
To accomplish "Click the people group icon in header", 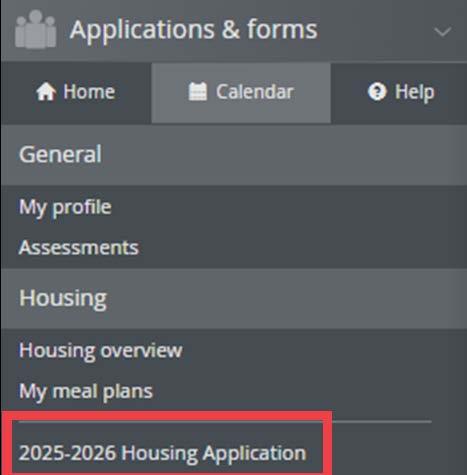I will [36, 29].
